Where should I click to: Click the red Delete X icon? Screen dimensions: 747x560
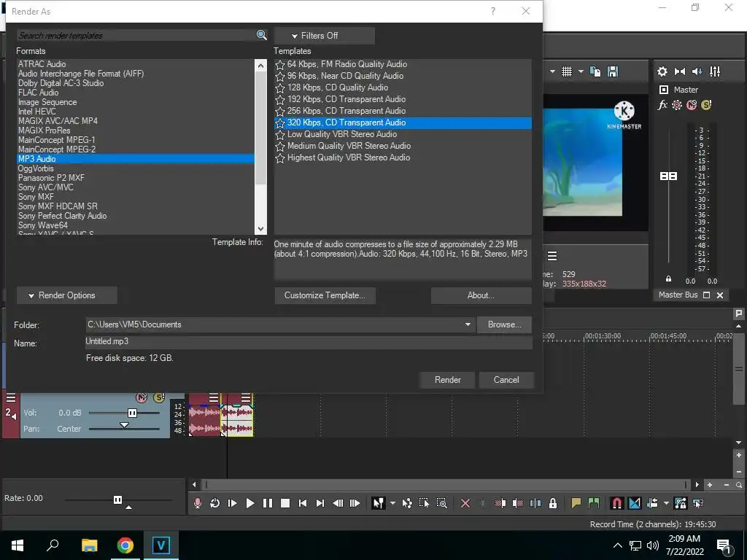[x=465, y=503]
